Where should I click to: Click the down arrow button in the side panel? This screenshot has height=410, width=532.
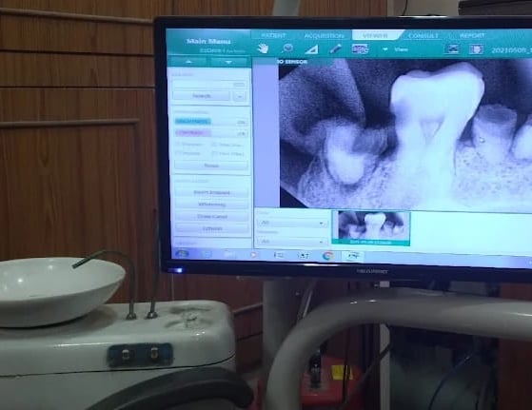click(228, 62)
